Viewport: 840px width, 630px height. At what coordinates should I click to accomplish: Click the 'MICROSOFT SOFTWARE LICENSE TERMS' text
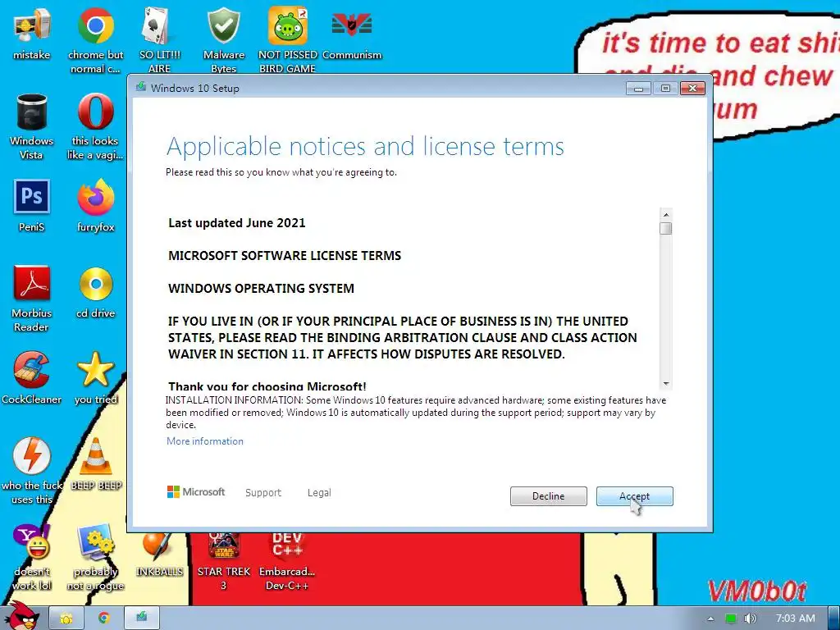[285, 256]
